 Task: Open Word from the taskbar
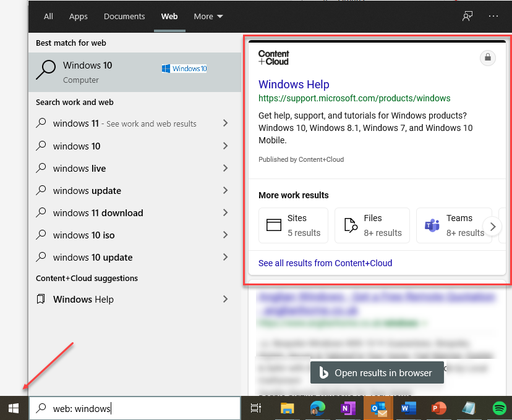pyautogui.click(x=409, y=408)
